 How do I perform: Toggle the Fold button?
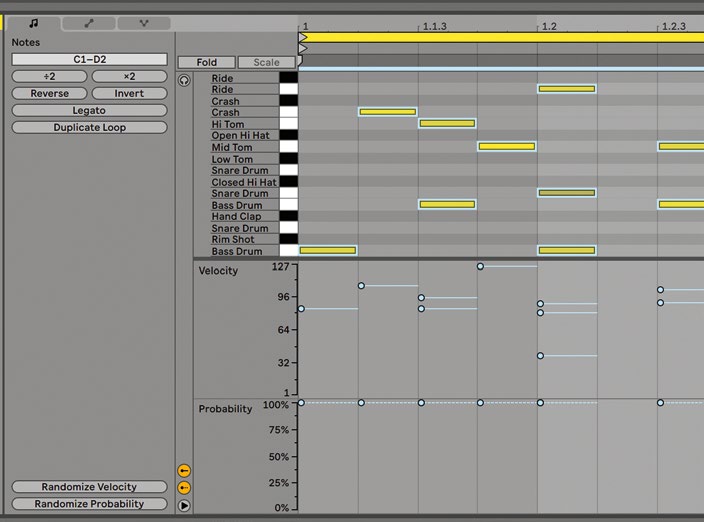coord(207,62)
